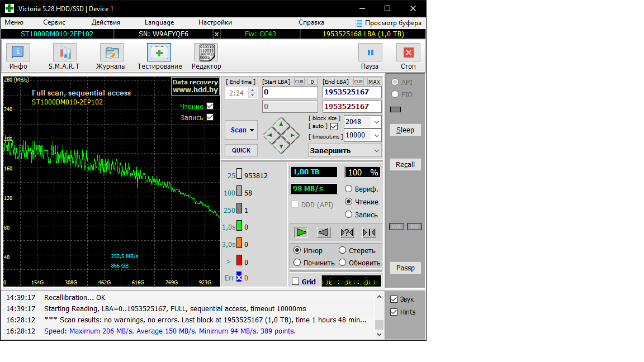This screenshot has width=644, height=362.
Task: Open the Сервис menu
Action: coord(54,22)
